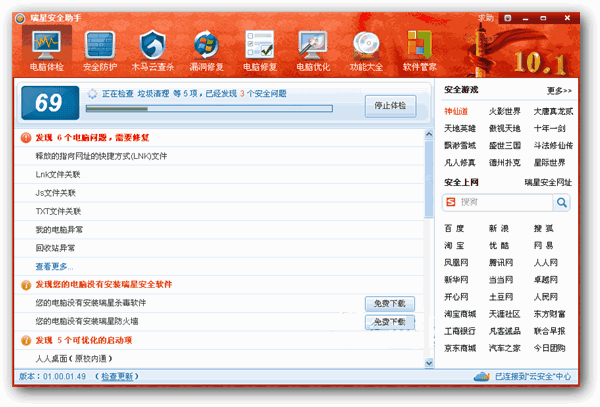The width and height of the screenshot is (600, 407).
Task: Select the TXT文件关联 problem row
Action: [x=219, y=212]
